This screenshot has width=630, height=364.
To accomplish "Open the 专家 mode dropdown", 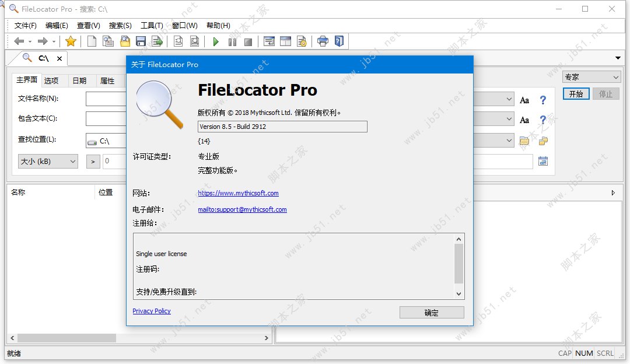I will (591, 77).
